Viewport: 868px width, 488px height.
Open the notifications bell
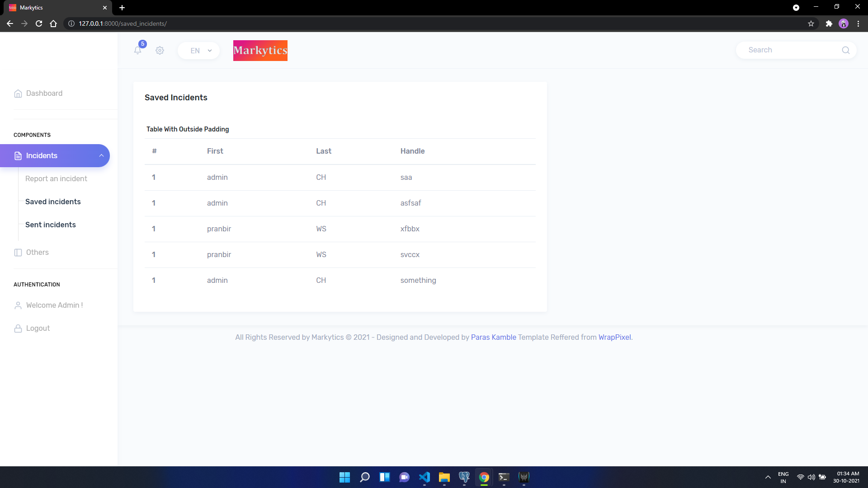point(138,51)
